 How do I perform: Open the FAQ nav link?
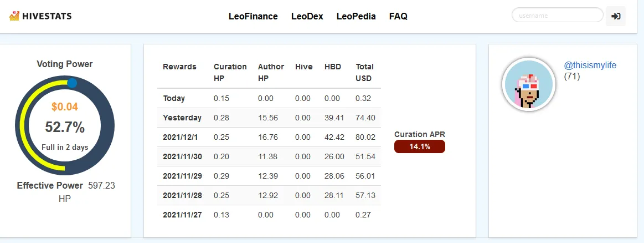[398, 17]
